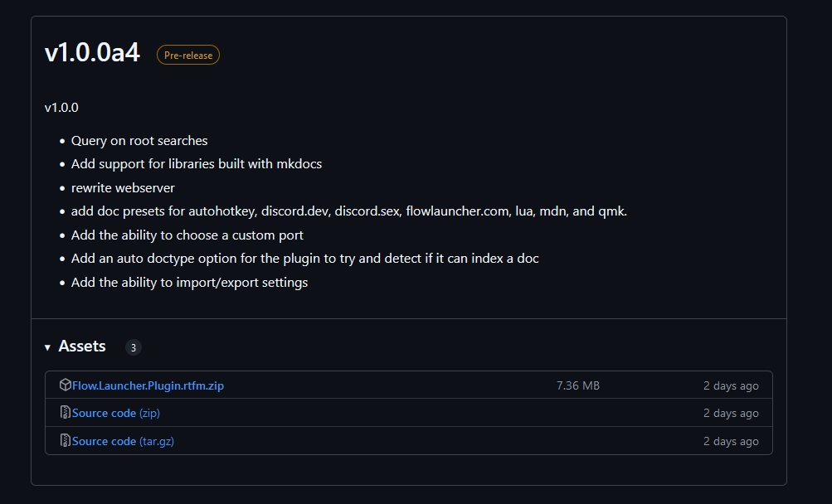Click the 2 days ago timestamp for Source code (zip)
Viewport: 832px width, 504px height.
pyautogui.click(x=731, y=413)
